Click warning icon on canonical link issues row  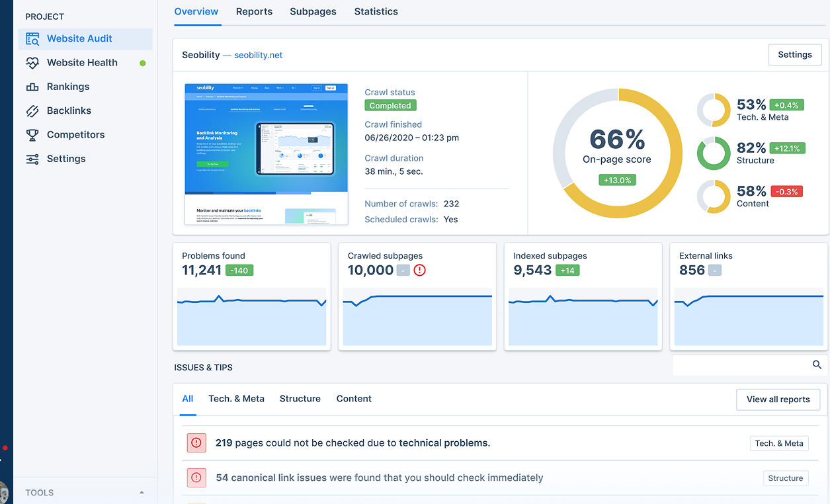pos(196,478)
